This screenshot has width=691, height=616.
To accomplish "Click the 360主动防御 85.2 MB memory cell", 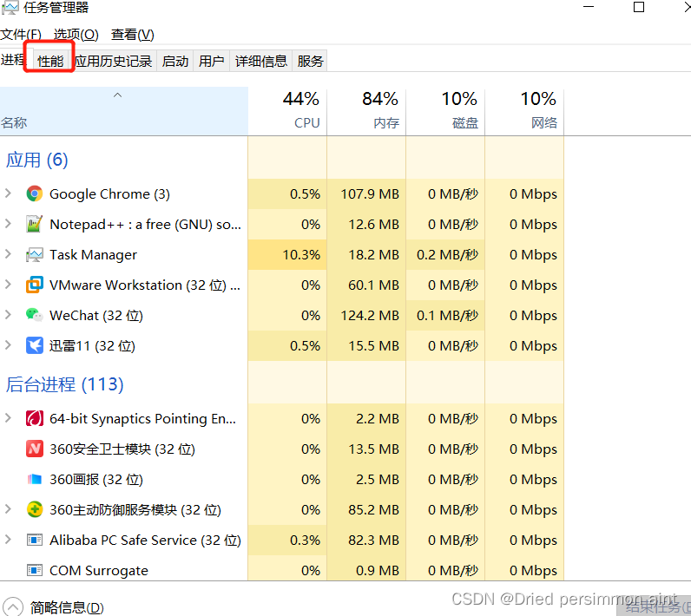I will click(x=366, y=509).
